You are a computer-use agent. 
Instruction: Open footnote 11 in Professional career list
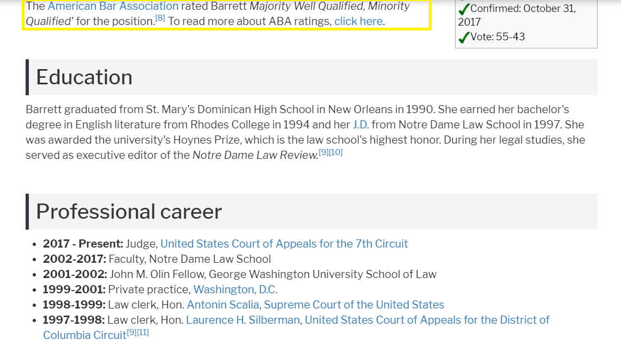143,332
